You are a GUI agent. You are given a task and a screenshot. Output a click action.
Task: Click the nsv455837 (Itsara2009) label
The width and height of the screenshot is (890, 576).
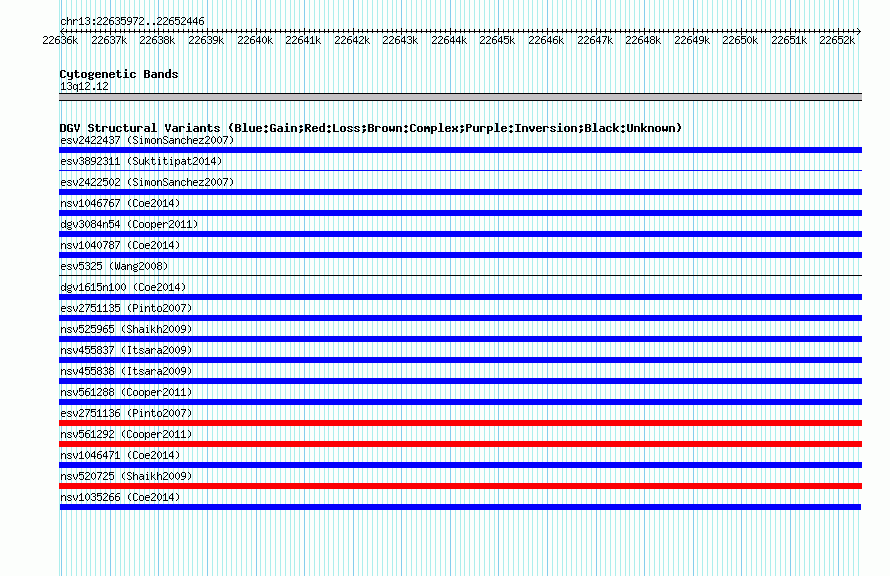[x=126, y=350]
